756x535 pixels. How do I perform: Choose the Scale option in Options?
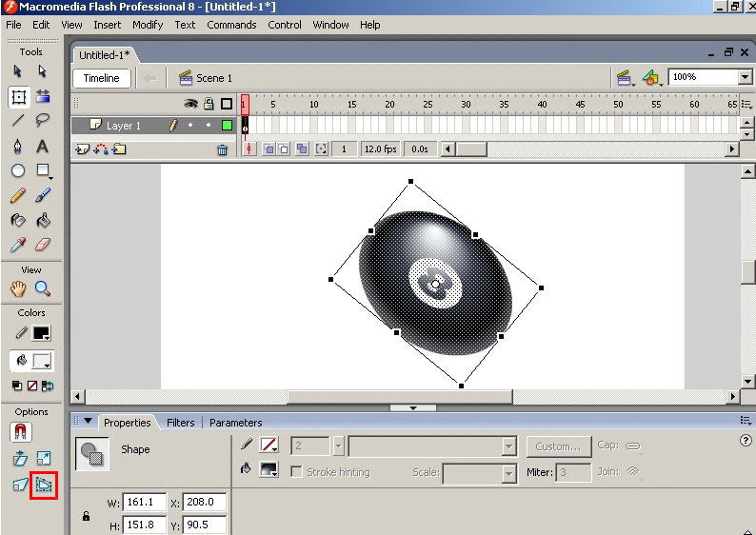click(x=44, y=458)
